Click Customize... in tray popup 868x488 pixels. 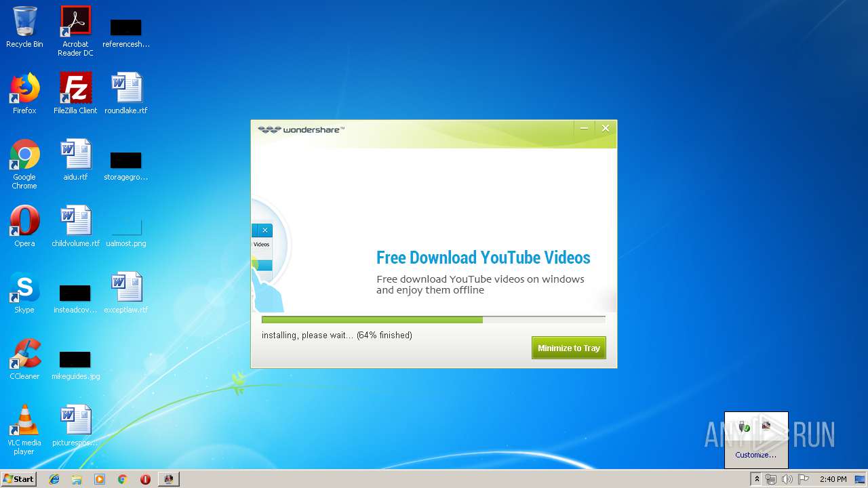756,455
